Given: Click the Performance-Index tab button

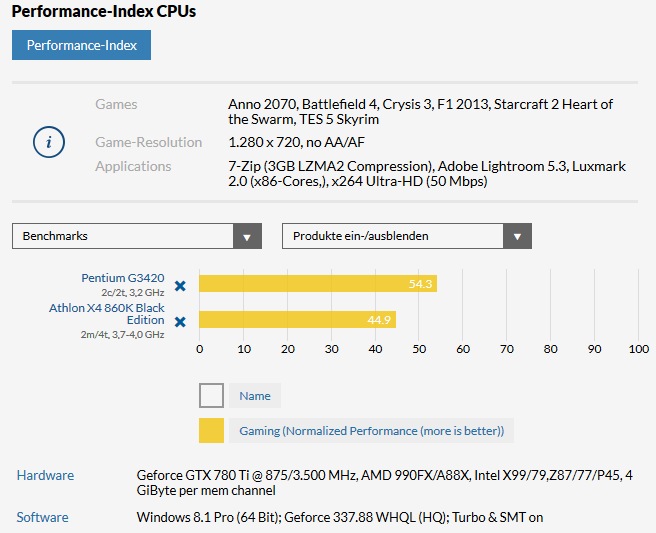Looking at the screenshot, I should [81, 45].
